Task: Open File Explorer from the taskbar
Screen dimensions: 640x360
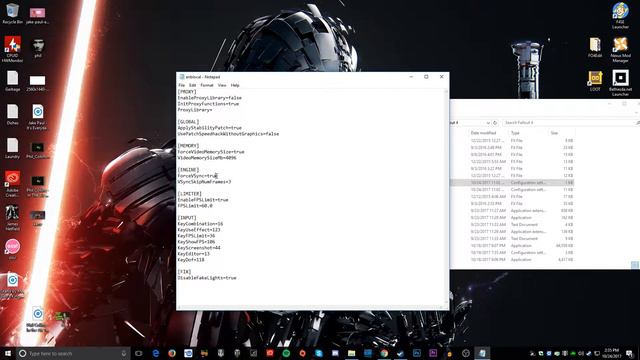Action: [351, 353]
